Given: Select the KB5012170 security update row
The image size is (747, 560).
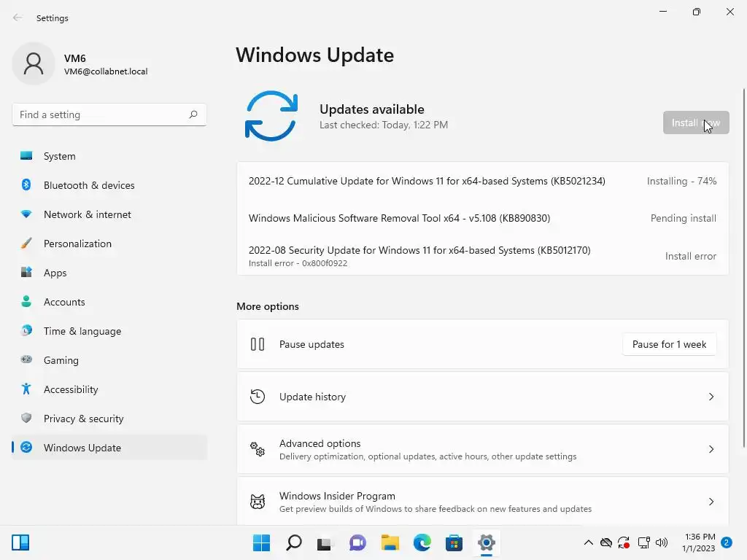Looking at the screenshot, I should pyautogui.click(x=483, y=256).
